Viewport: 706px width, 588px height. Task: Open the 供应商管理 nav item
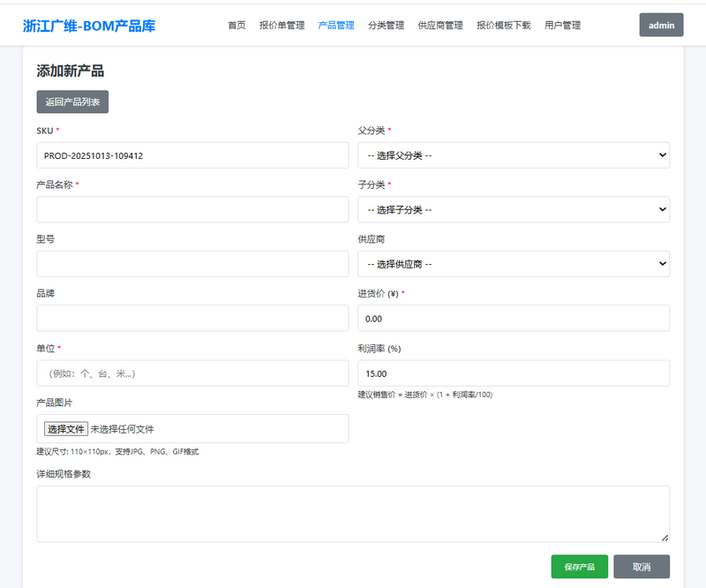point(440,26)
